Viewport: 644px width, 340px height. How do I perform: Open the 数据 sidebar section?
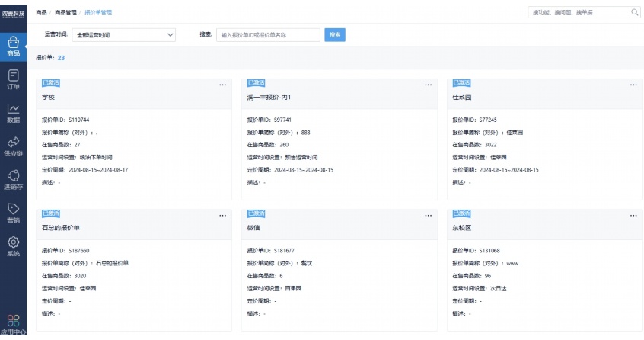(x=13, y=114)
